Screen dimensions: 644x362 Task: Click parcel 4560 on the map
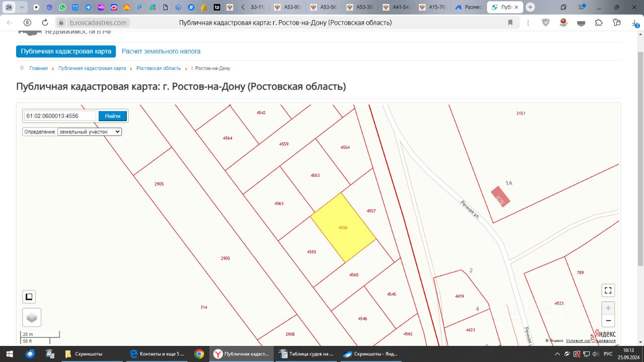pos(354,275)
